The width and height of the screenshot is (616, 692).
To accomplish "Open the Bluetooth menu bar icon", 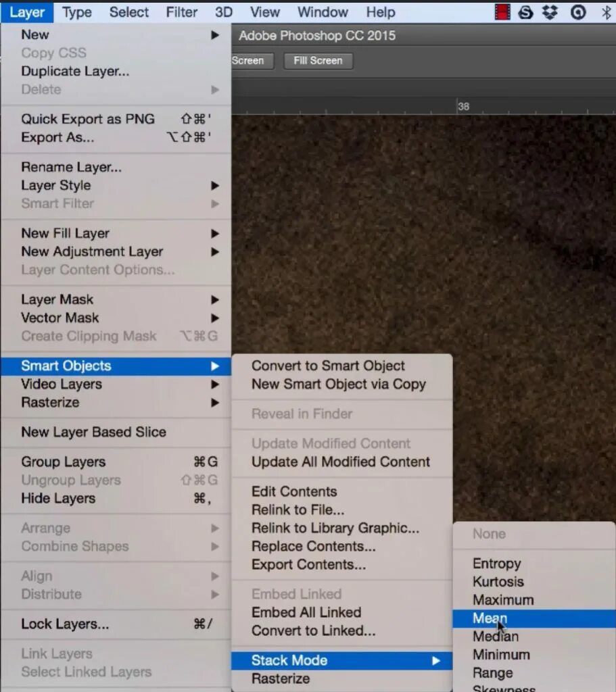I will pos(607,12).
